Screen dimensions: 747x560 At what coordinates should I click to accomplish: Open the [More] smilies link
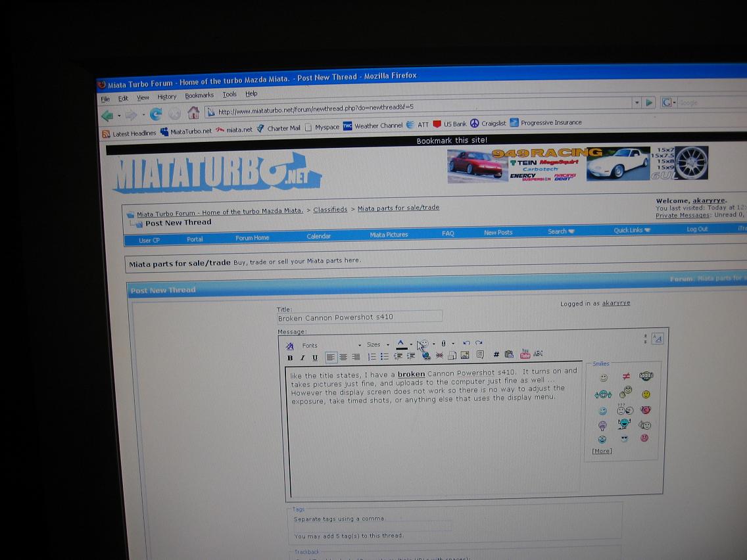coord(602,451)
